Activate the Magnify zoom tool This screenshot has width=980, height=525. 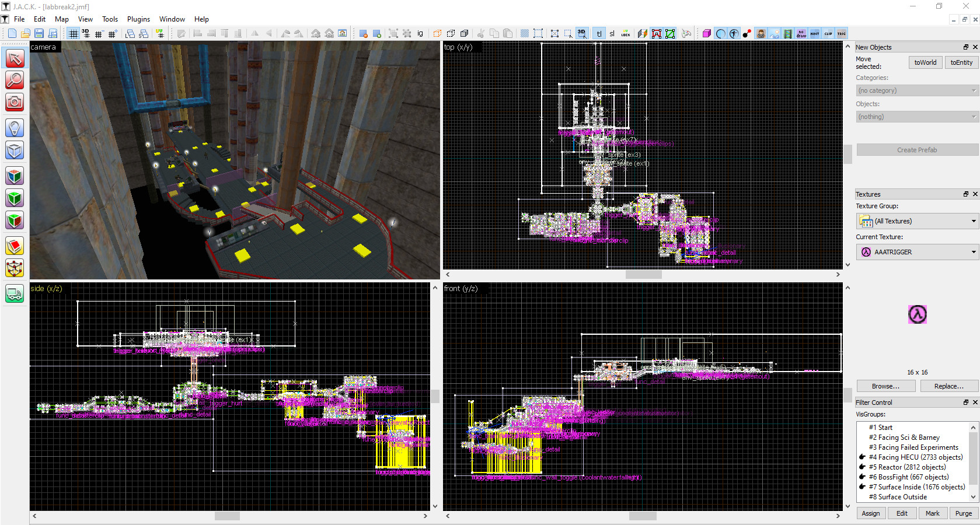pos(15,80)
